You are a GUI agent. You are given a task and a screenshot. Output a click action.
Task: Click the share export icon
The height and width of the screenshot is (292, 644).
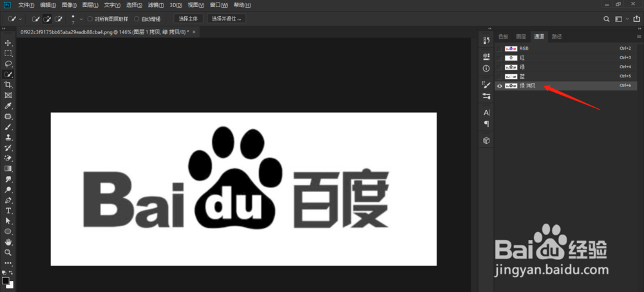(x=637, y=19)
